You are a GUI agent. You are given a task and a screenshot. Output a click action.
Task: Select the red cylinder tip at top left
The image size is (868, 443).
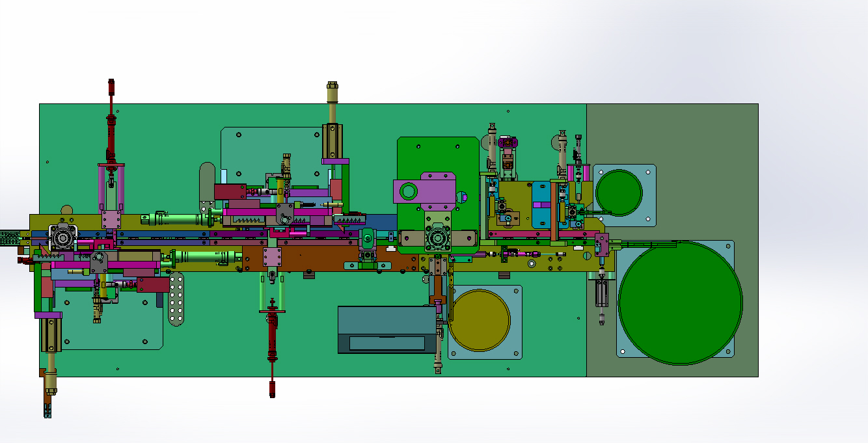coord(111,87)
